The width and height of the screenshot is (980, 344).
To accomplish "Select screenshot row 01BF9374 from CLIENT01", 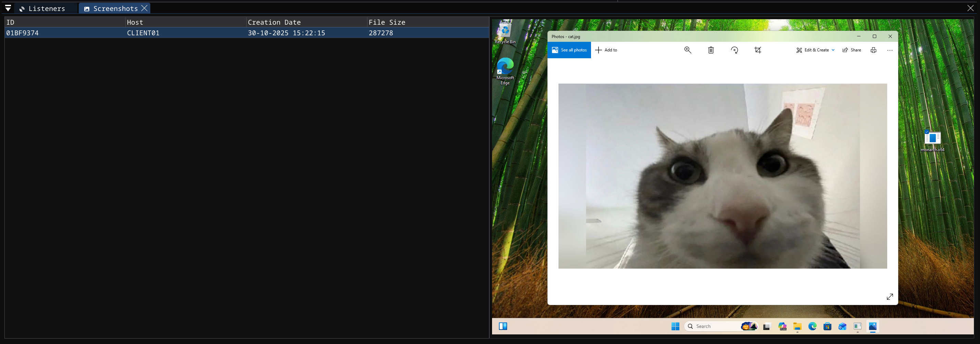I will click(152, 33).
